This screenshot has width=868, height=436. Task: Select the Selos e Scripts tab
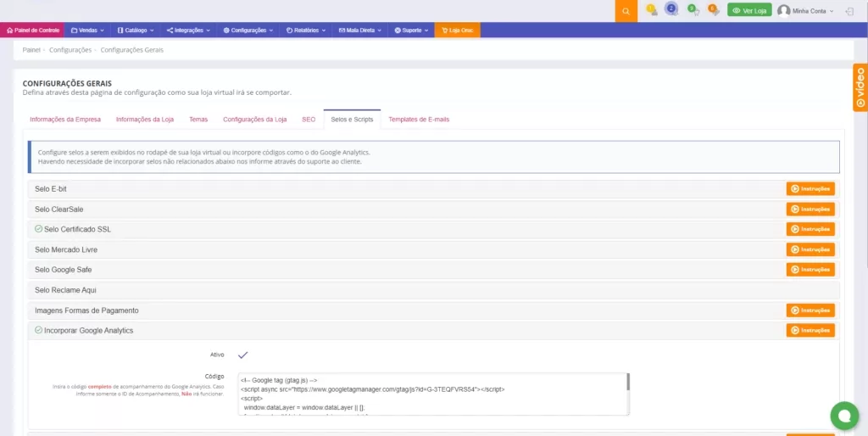pyautogui.click(x=352, y=120)
